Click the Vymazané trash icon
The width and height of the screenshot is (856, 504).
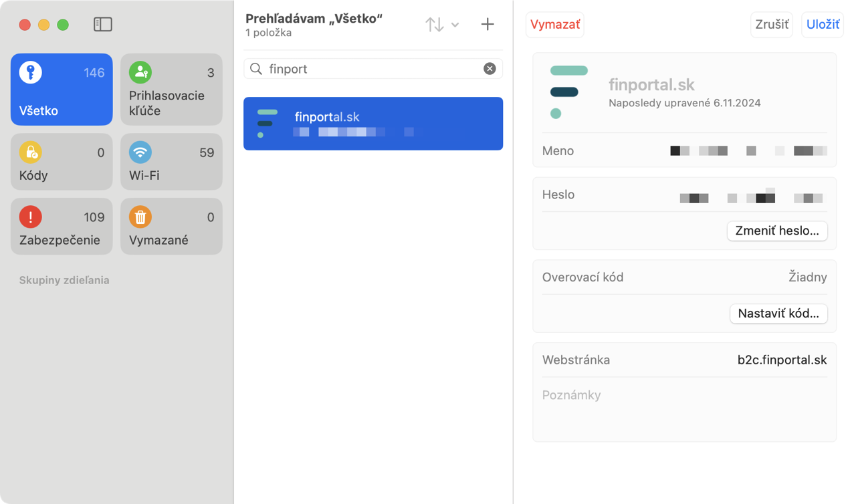(x=140, y=217)
